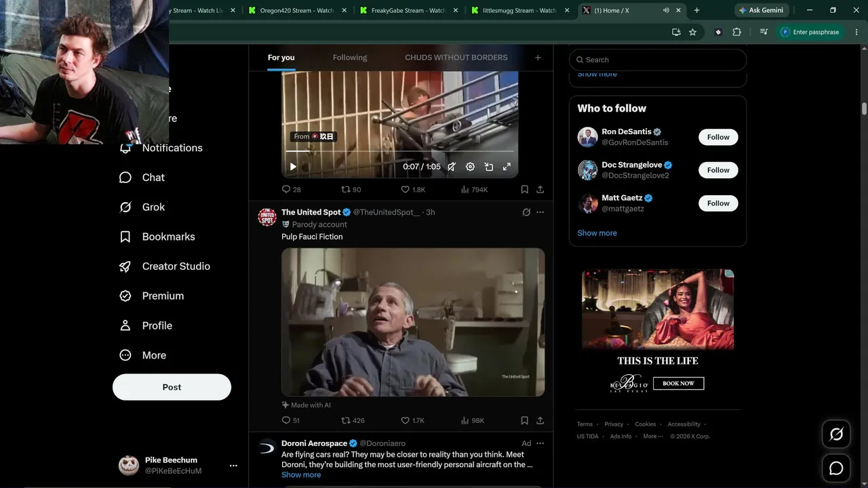
Task: Switch to the For you tab
Action: pyautogui.click(x=281, y=58)
